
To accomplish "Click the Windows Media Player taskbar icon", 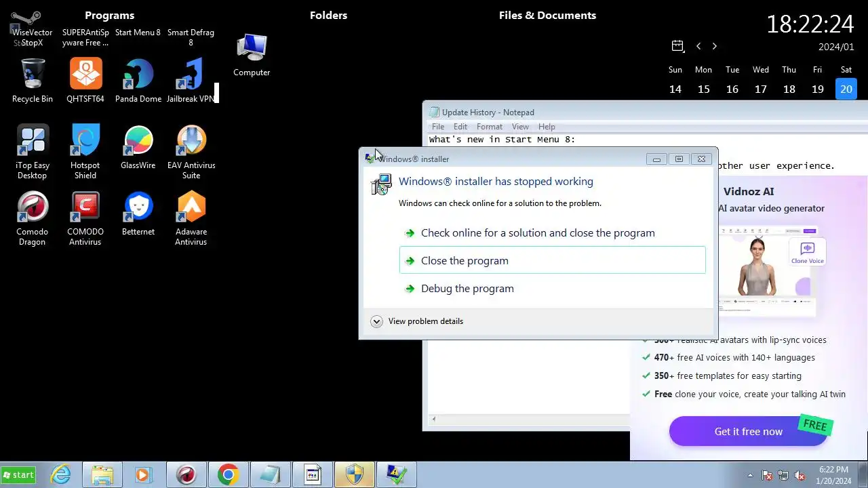I will pos(143,475).
